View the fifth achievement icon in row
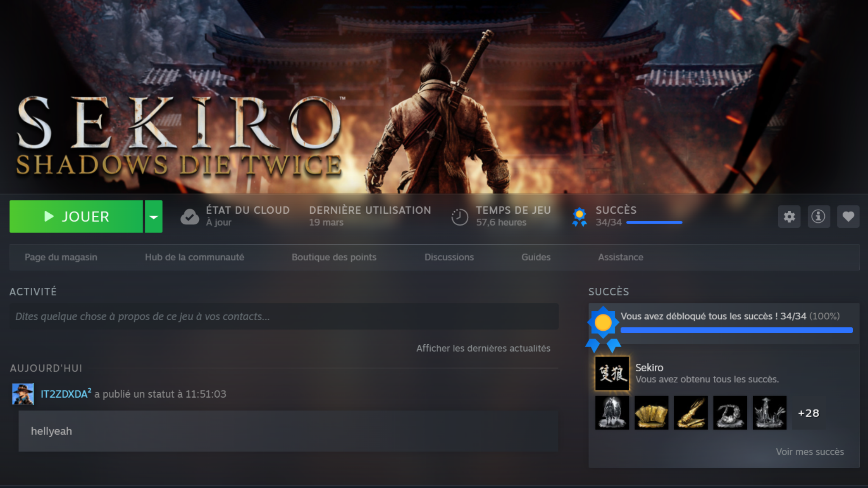The height and width of the screenshot is (488, 868). click(x=769, y=413)
